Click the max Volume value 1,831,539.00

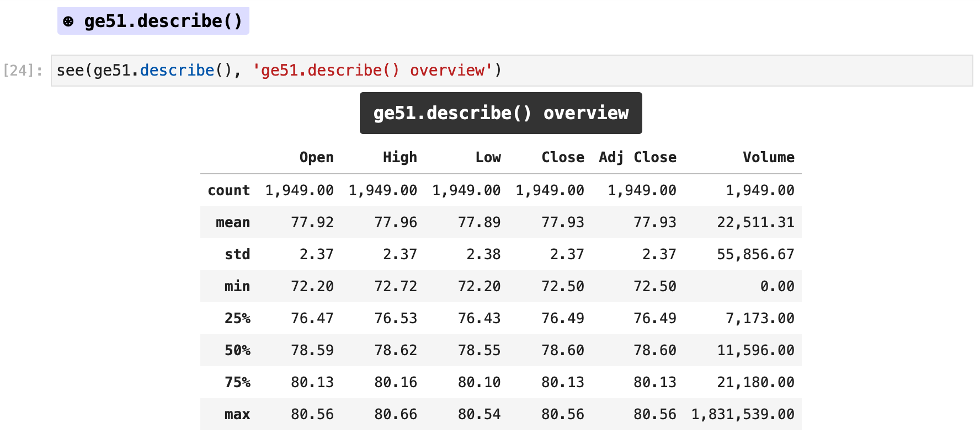click(743, 414)
